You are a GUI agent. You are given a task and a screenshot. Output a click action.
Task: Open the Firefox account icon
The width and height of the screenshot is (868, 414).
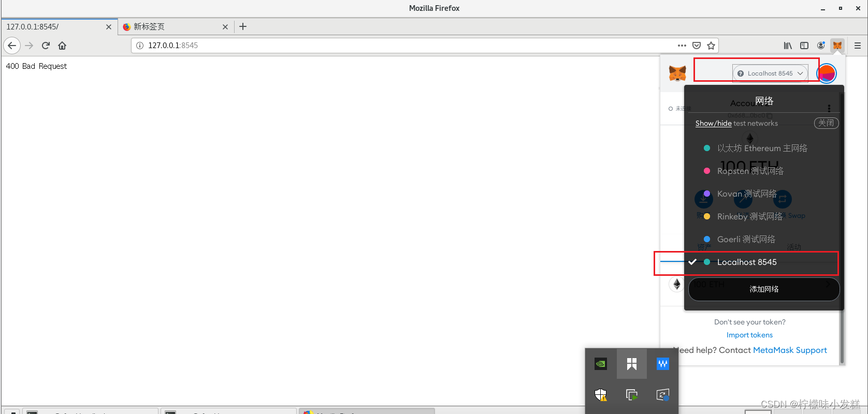[821, 46]
